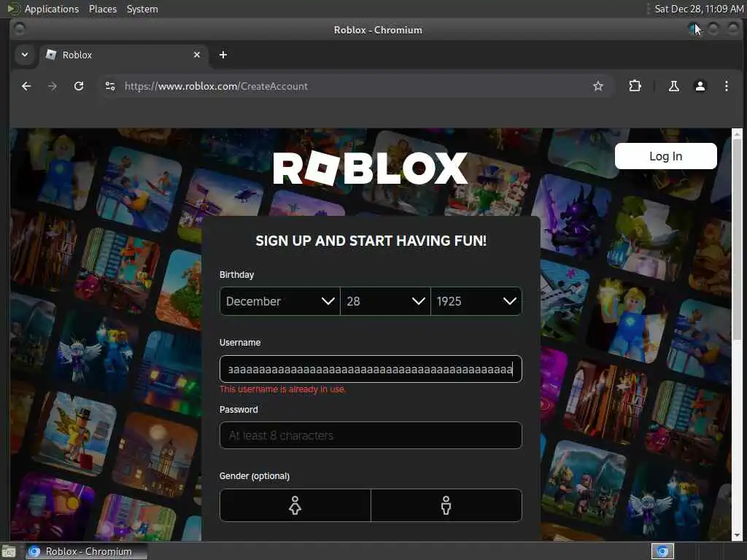Expand the birthday month dropdown
747x560 pixels.
click(x=279, y=301)
